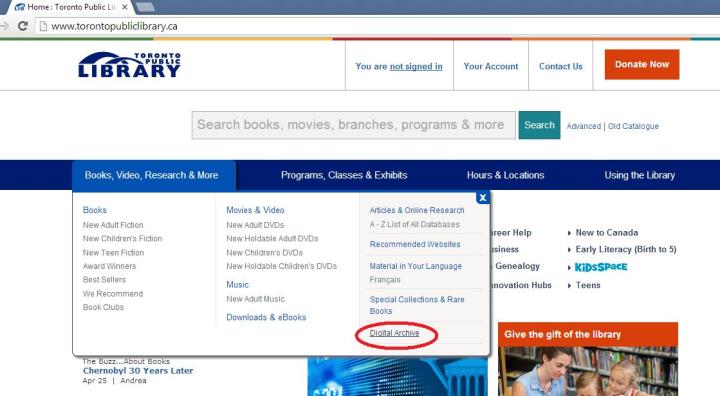
Task: Click the 'not signed in' link
Action: 416,66
